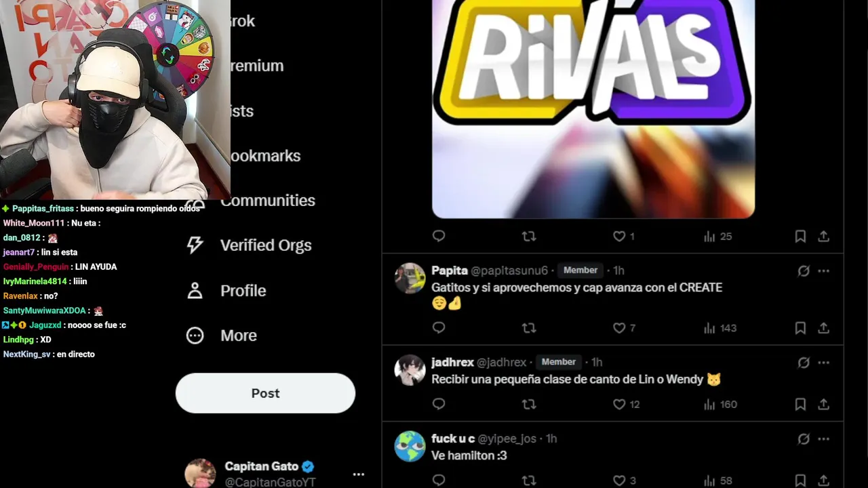Open the Grok icon on Papita's post
868x488 pixels.
[x=804, y=271]
